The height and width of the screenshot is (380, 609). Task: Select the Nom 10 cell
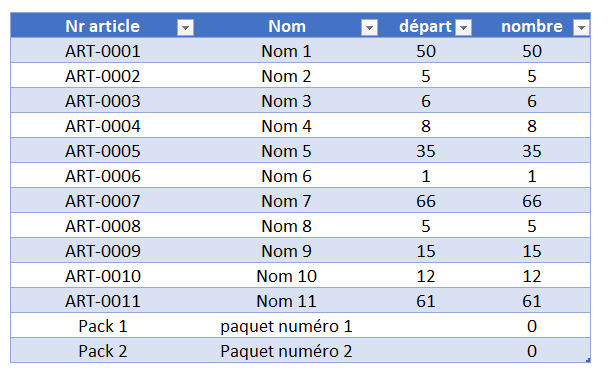(x=287, y=276)
